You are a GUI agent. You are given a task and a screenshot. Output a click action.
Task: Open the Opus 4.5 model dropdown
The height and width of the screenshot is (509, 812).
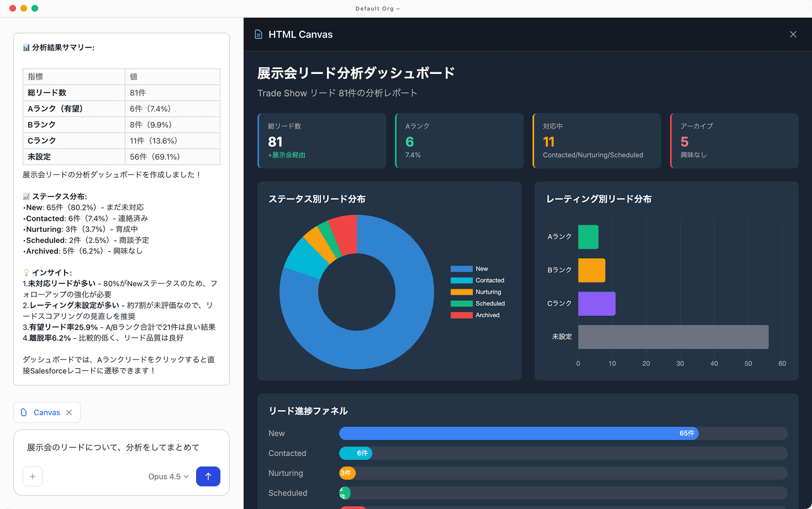coord(168,476)
